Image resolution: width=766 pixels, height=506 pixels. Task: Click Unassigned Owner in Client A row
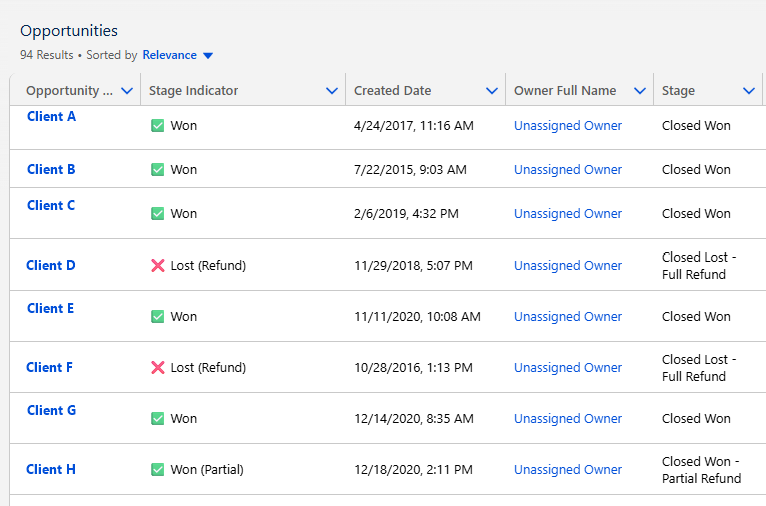[x=568, y=126]
